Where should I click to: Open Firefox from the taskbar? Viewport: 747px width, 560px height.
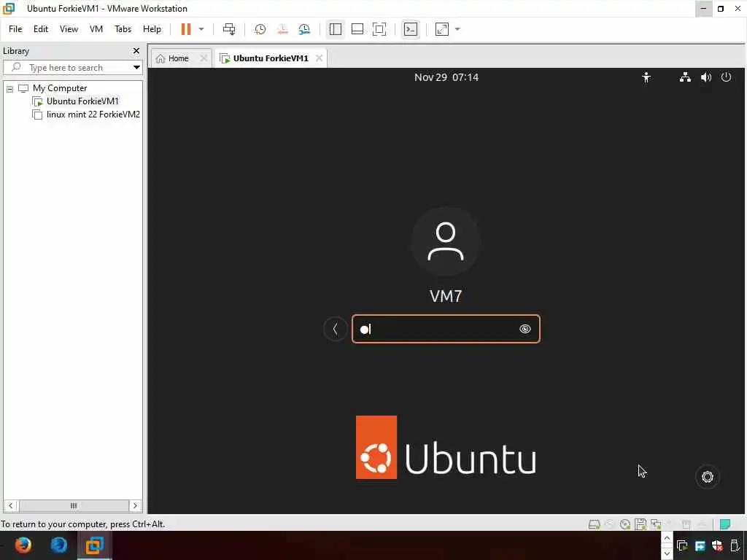click(23, 545)
